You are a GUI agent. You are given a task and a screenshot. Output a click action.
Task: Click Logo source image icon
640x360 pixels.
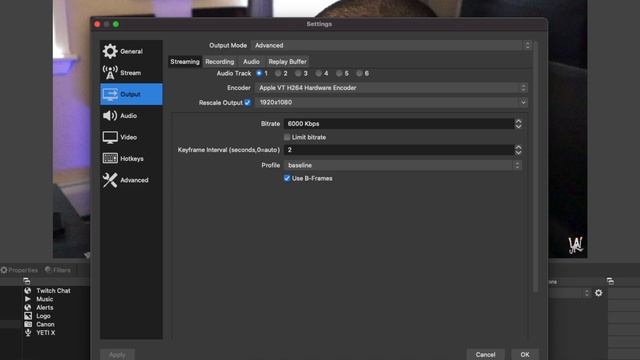(28, 316)
